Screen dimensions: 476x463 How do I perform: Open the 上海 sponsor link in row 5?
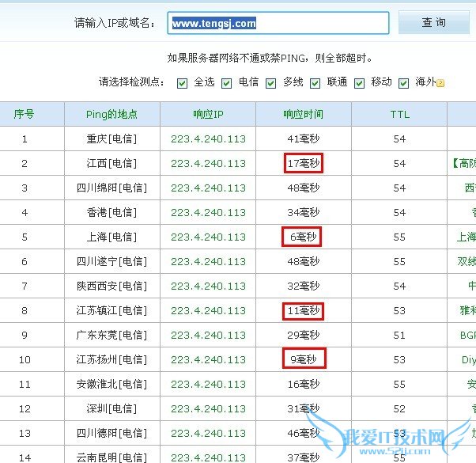467,237
